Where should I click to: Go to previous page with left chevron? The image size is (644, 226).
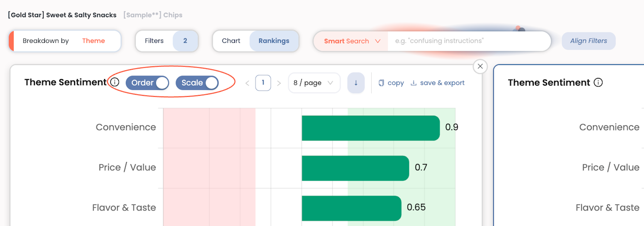pos(247,83)
